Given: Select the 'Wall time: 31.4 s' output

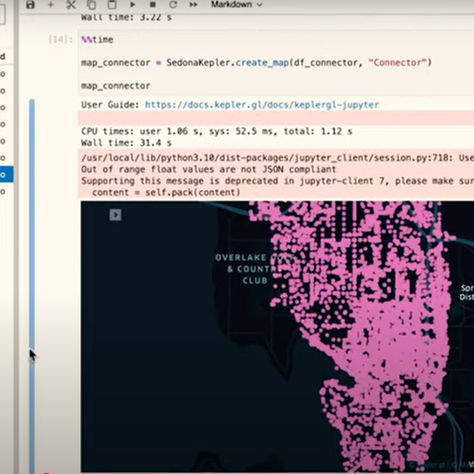Looking at the screenshot, I should pos(126,143).
